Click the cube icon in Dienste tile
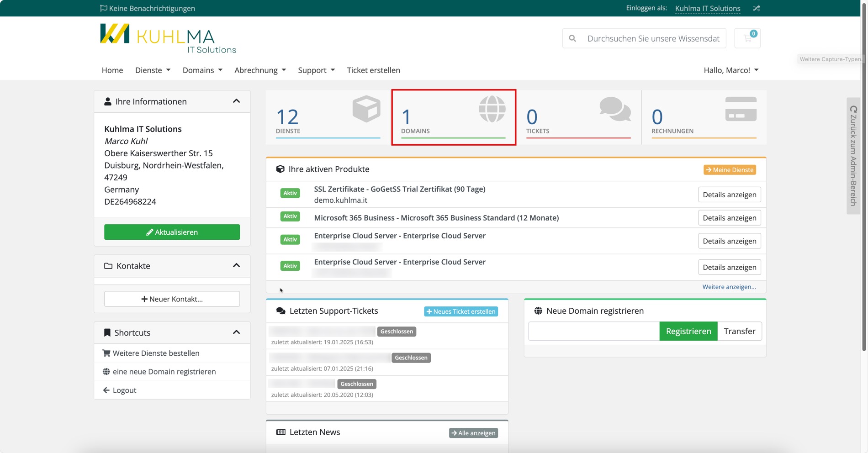Image resolution: width=868 pixels, height=453 pixels. click(366, 109)
